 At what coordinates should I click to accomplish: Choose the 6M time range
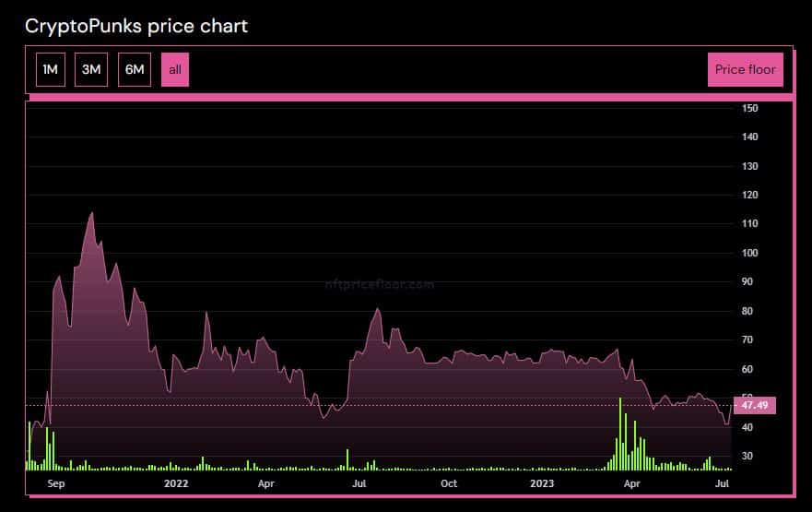tap(135, 69)
